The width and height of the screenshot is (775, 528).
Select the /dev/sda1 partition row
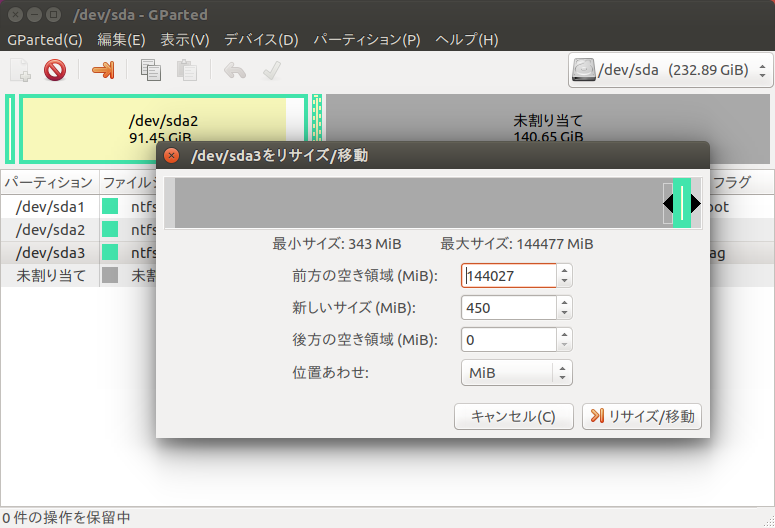[x=79, y=206]
